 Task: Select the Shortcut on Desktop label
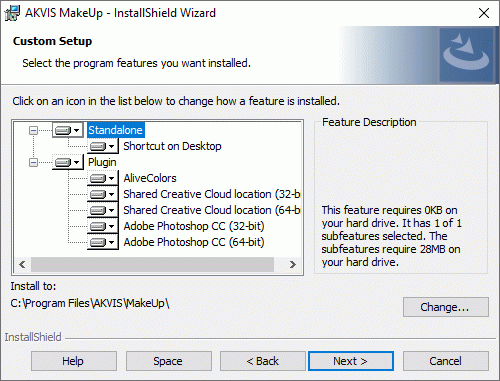[172, 146]
